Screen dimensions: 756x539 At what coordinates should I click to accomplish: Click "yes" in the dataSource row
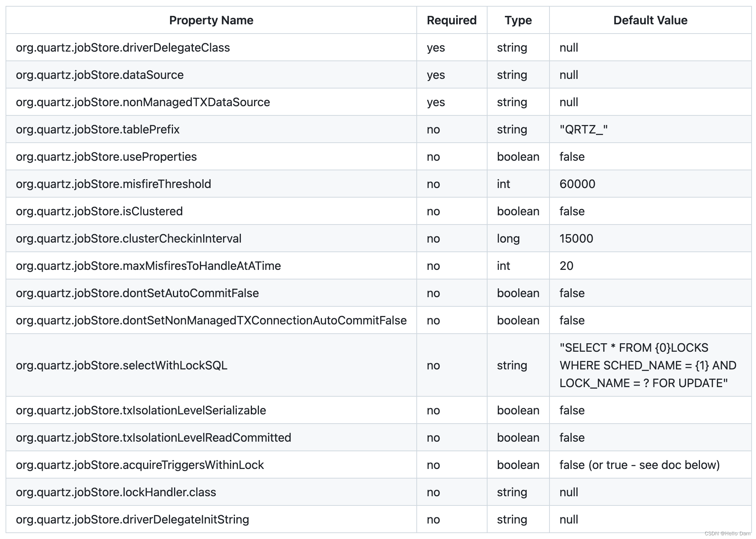(436, 75)
